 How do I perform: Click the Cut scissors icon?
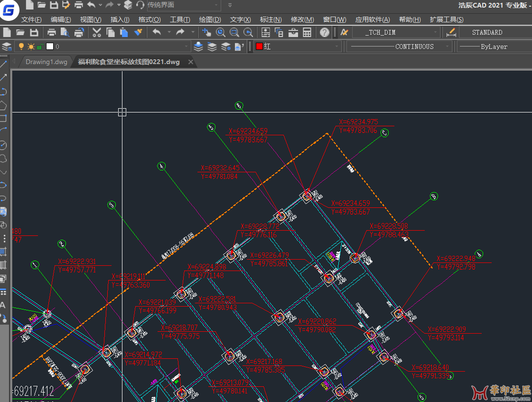[x=97, y=33]
